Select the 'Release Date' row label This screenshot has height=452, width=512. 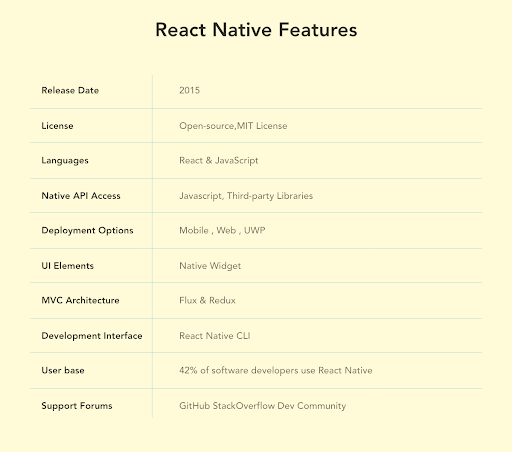point(70,90)
